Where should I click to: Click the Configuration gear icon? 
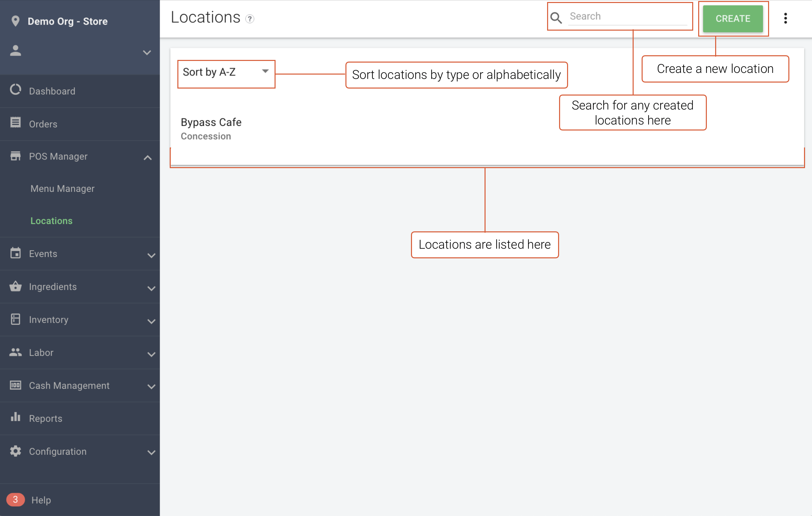16,451
